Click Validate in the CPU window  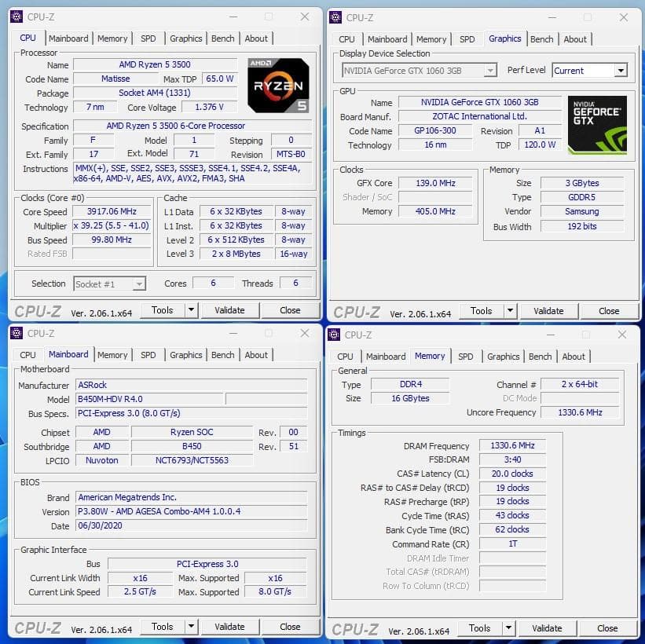tap(229, 309)
